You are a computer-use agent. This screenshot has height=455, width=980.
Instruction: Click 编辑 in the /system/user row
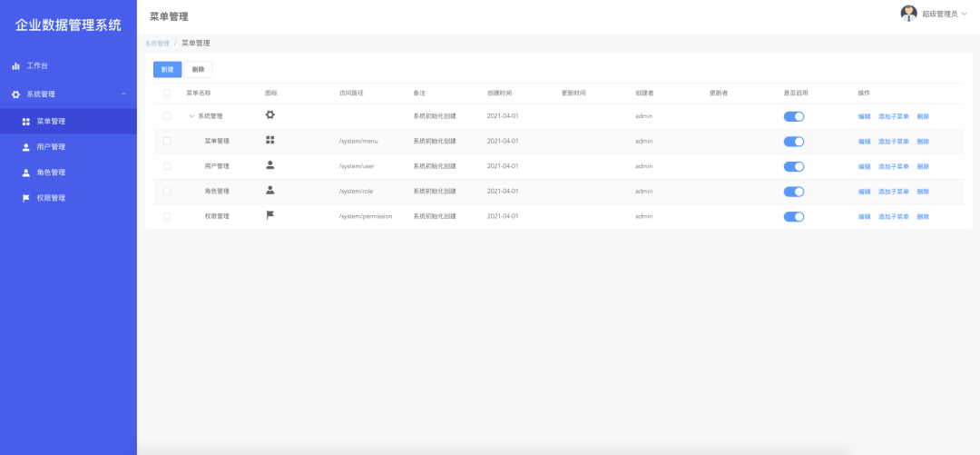point(865,166)
